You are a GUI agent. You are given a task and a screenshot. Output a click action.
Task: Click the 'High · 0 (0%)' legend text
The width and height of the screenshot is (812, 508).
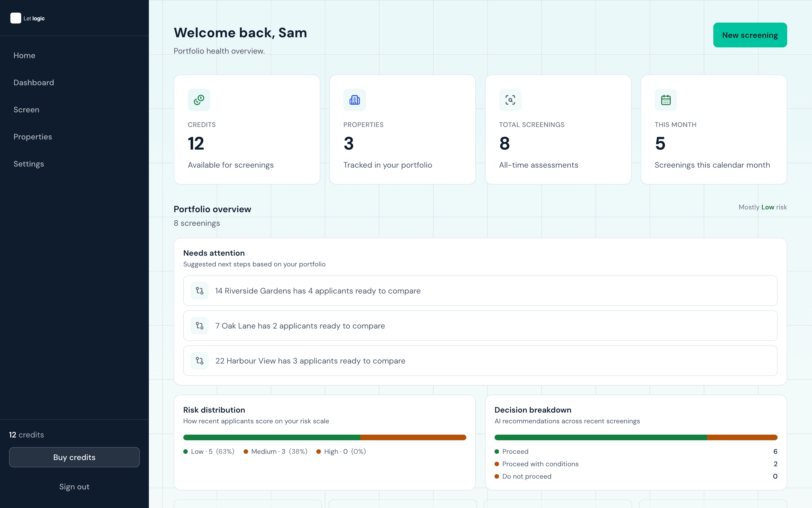tap(345, 452)
